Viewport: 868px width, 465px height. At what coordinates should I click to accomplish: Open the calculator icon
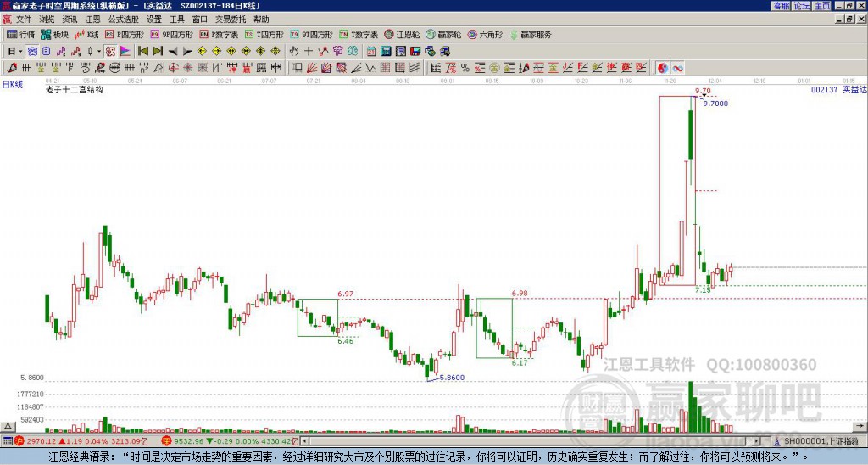[x=386, y=52]
